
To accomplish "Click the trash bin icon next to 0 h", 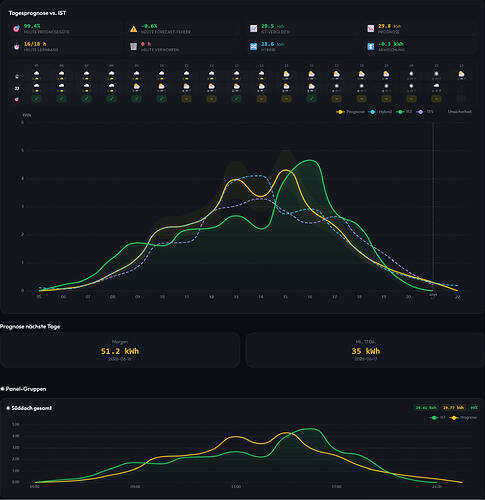I will coord(133,47).
